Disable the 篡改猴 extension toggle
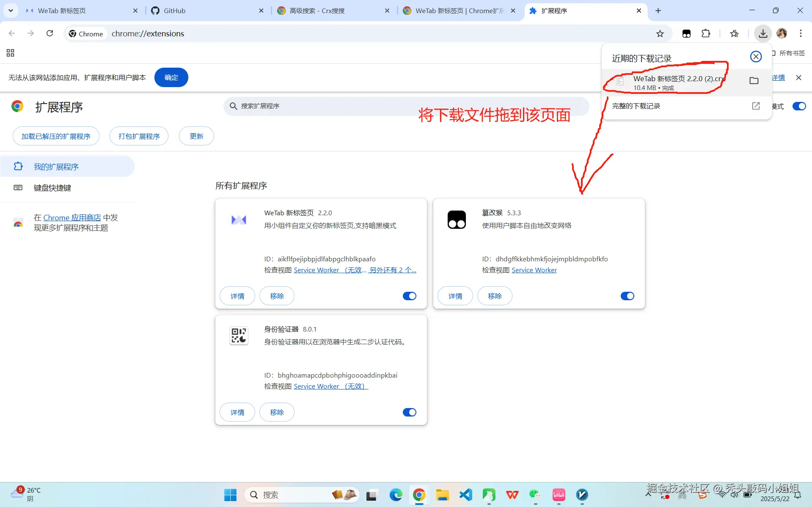812x507 pixels. [628, 296]
